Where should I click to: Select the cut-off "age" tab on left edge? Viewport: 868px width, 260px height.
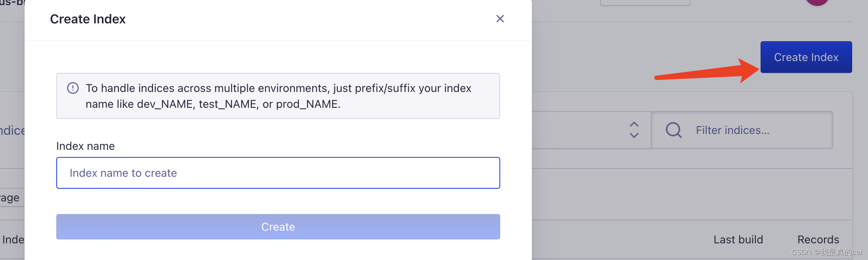[10, 197]
